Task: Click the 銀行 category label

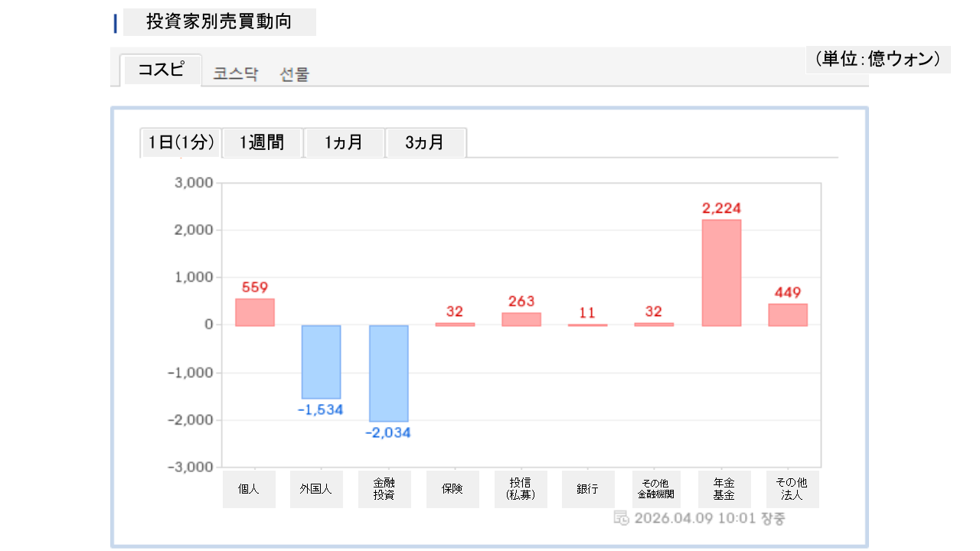Action: click(x=588, y=489)
